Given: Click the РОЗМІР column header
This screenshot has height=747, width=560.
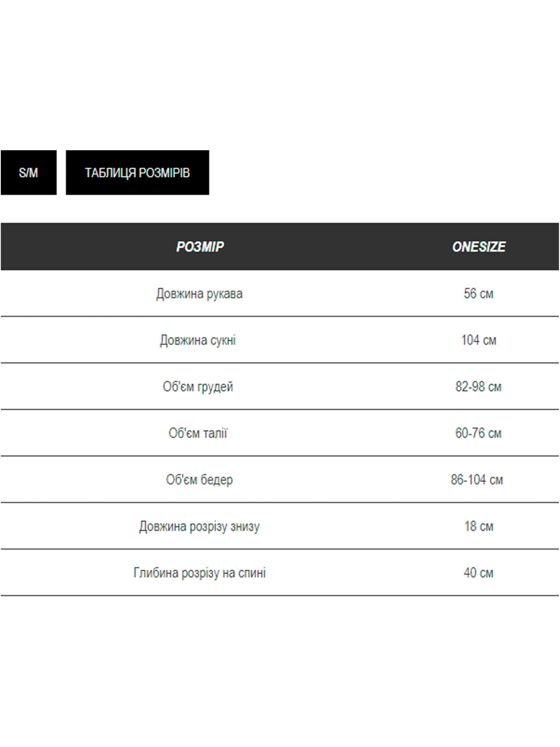Looking at the screenshot, I should pos(200,247).
